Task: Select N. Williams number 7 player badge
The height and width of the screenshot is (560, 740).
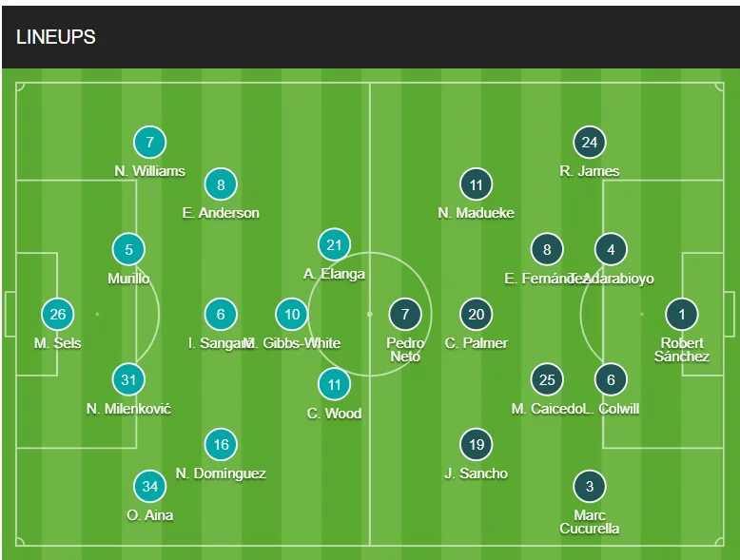Action: pos(149,142)
